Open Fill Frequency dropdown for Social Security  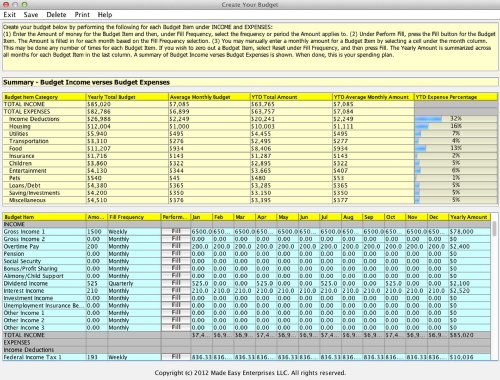(x=134, y=261)
